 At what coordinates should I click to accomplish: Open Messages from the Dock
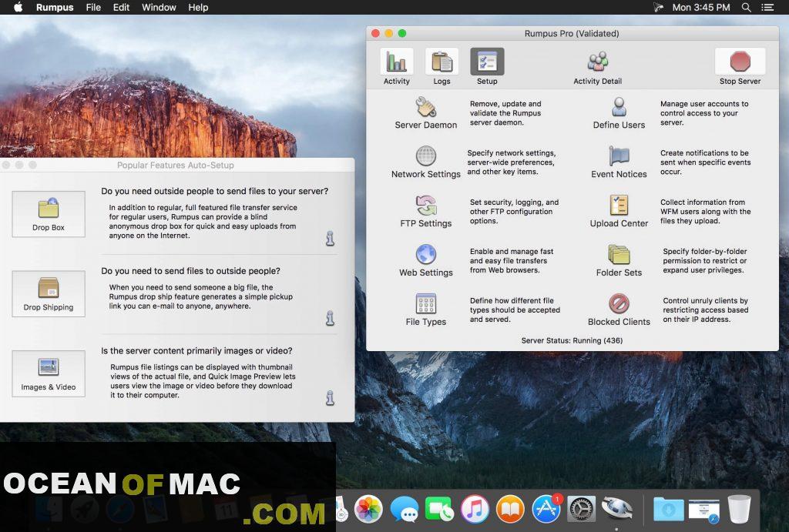(404, 509)
